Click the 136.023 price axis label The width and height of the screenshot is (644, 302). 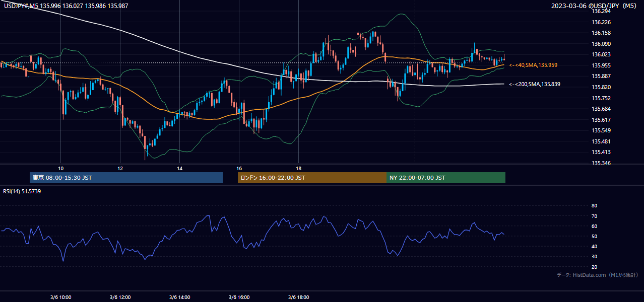coord(601,54)
